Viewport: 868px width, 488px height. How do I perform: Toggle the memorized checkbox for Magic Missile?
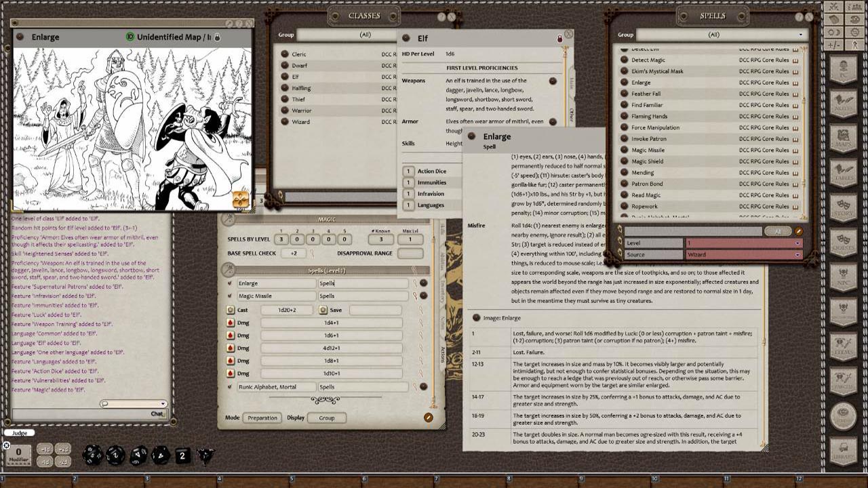(229, 296)
